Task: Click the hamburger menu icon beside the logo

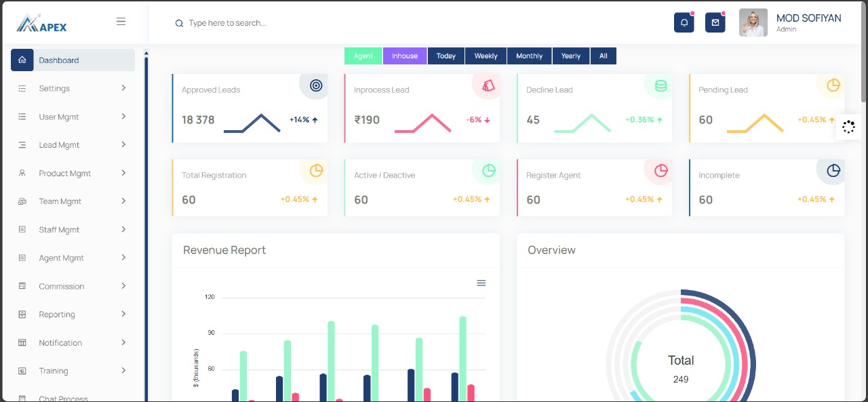Action: [x=121, y=22]
